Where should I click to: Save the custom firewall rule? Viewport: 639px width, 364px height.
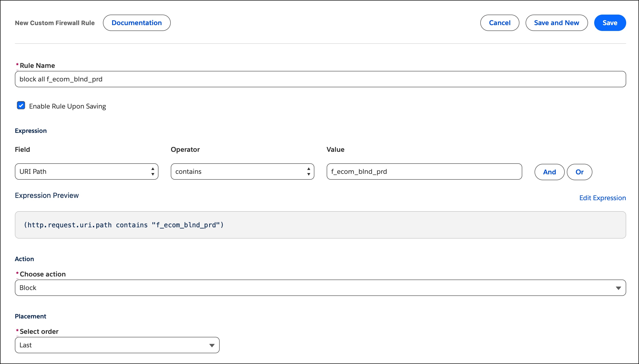point(610,23)
